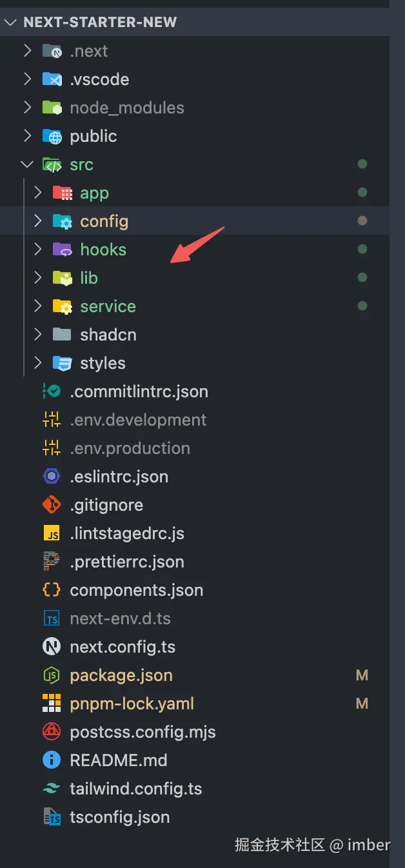Open the pnpm-lock.yaml file
The height and width of the screenshot is (868, 405).
point(132,704)
